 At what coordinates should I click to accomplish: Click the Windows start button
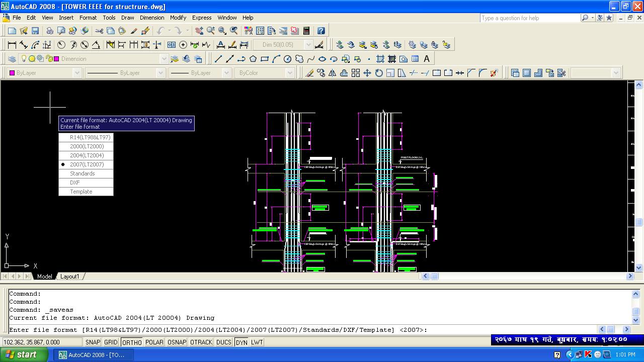point(24,354)
